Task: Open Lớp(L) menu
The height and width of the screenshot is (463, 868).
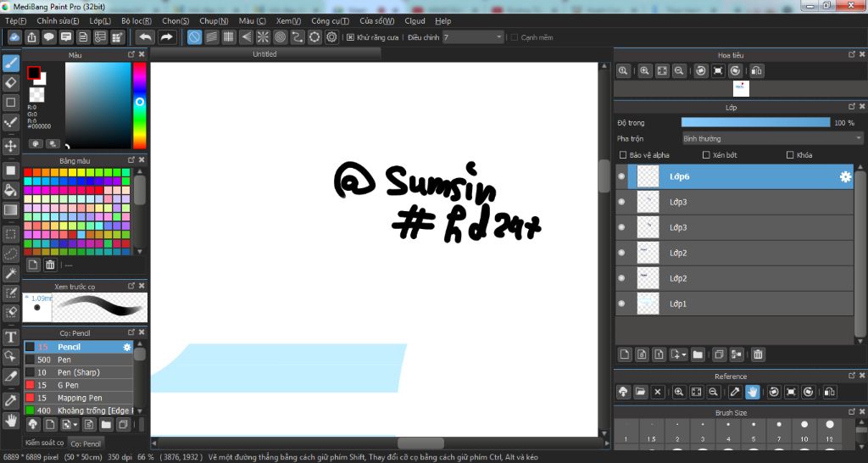Action: tap(100, 21)
